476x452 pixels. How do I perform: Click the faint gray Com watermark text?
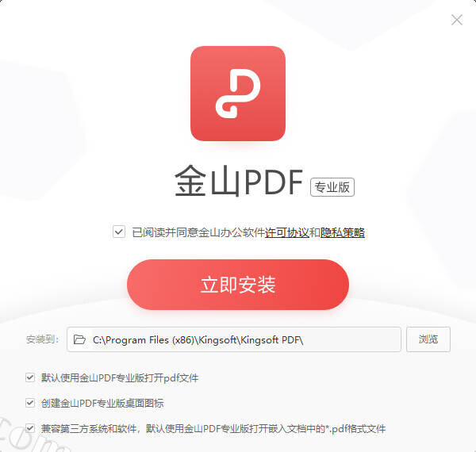[29, 437]
